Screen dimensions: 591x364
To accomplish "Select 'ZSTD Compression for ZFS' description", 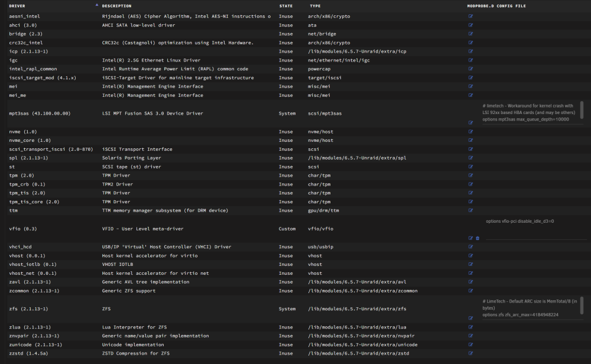I will point(135,353).
